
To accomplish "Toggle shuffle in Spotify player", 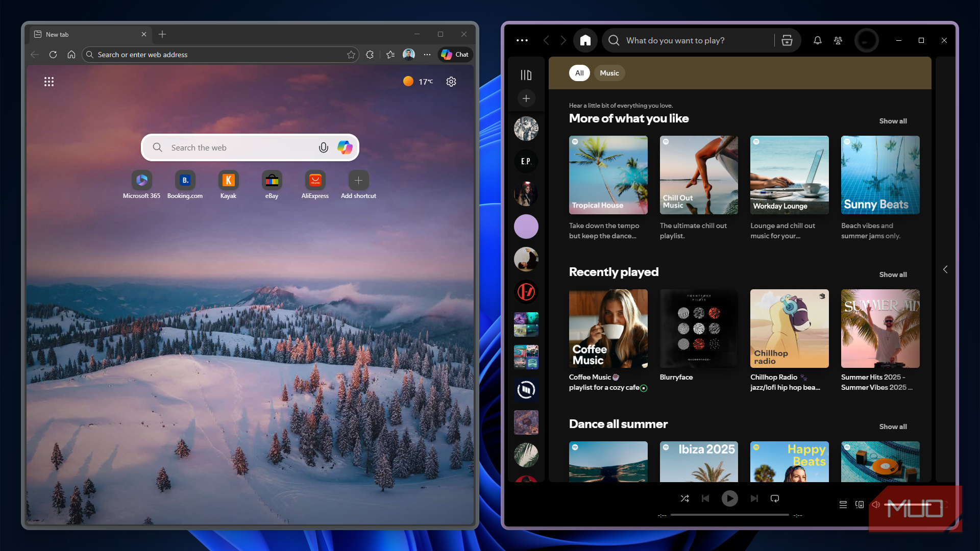I will click(x=685, y=498).
